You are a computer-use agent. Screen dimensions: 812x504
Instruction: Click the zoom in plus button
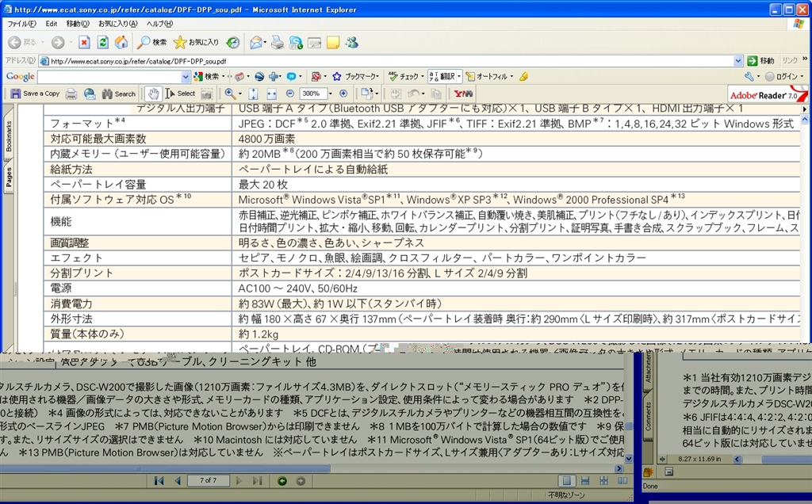tap(343, 94)
